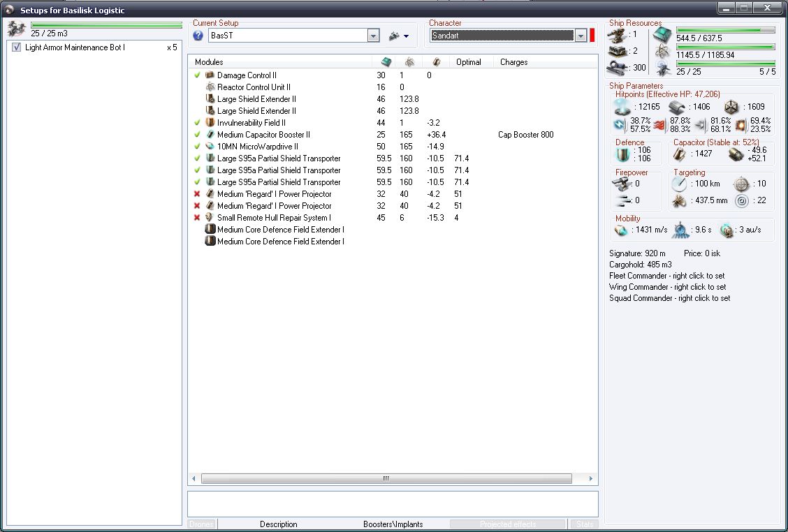
Task: Click the max velocity icon showing 1431 m/s
Action: point(621,230)
